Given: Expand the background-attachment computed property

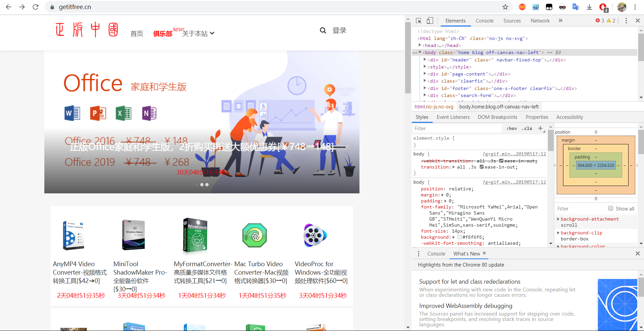Looking at the screenshot, I should (x=558, y=219).
